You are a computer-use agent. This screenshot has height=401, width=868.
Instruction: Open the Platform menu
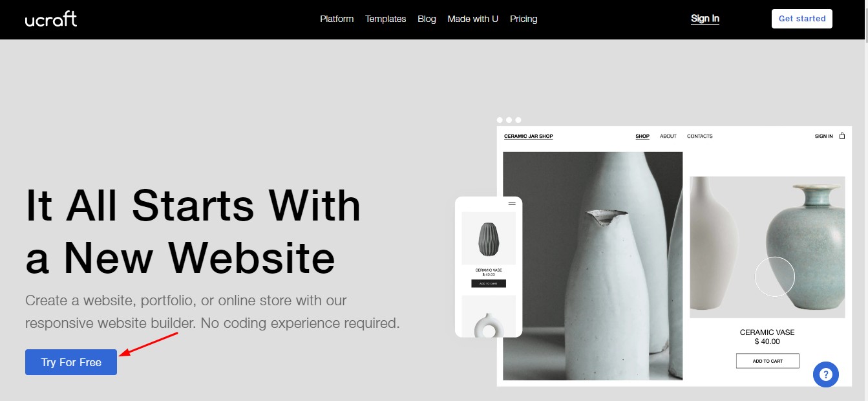click(x=337, y=19)
